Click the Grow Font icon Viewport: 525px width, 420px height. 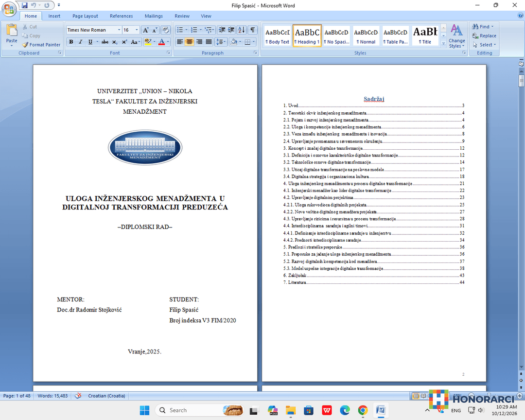[x=145, y=30]
